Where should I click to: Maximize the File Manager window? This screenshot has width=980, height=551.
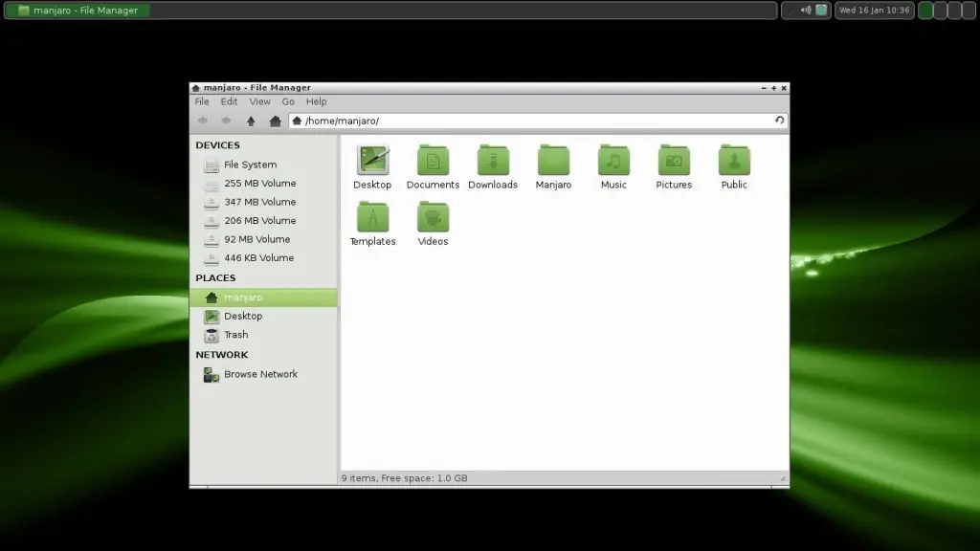pyautogui.click(x=773, y=88)
